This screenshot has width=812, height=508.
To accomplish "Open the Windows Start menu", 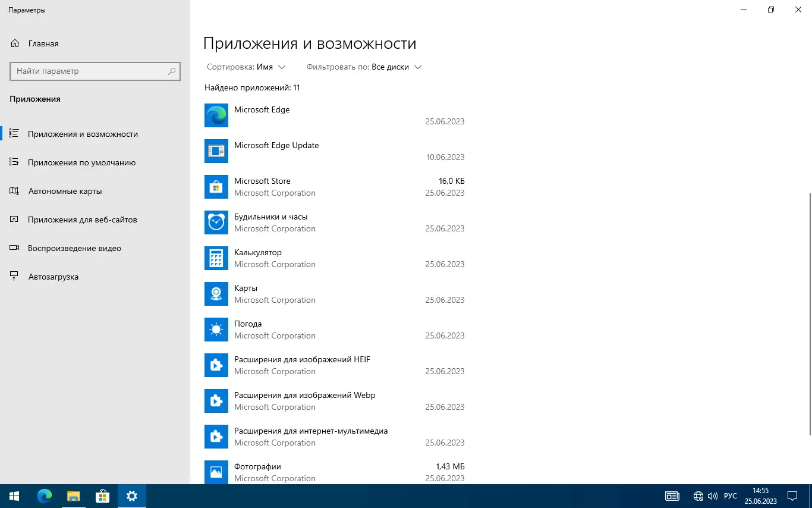I will [14, 496].
